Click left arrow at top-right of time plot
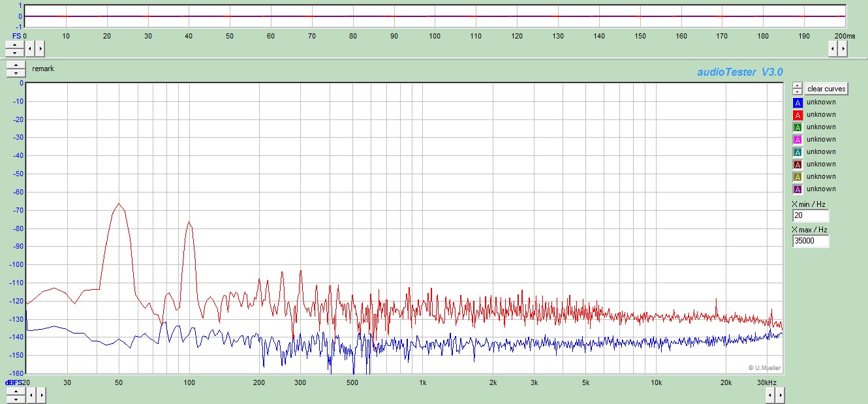 [x=833, y=48]
